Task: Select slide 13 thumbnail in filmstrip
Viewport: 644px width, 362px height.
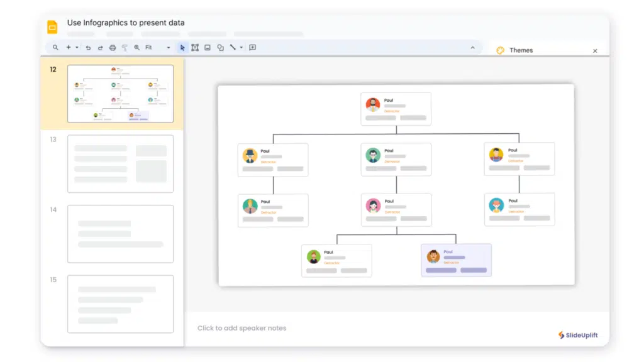Action: point(120,163)
